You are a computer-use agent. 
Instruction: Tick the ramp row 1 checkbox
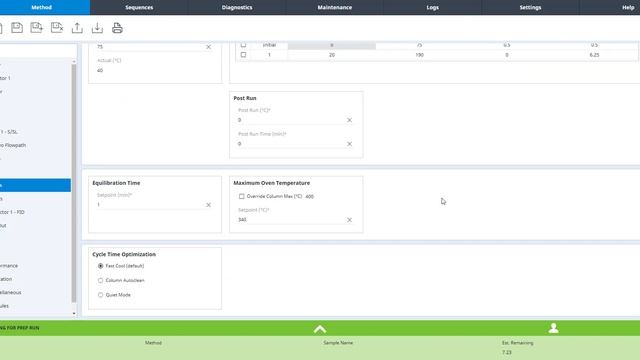pos(243,55)
